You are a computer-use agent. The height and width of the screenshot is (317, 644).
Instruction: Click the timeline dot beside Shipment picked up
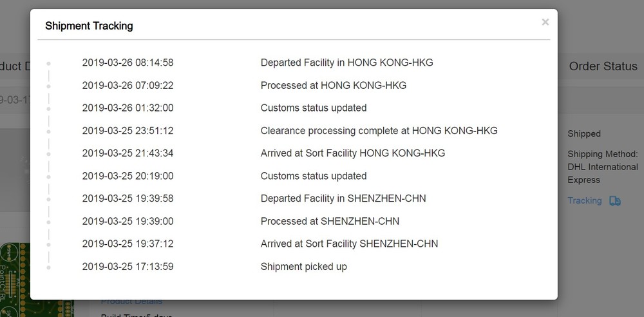click(49, 267)
